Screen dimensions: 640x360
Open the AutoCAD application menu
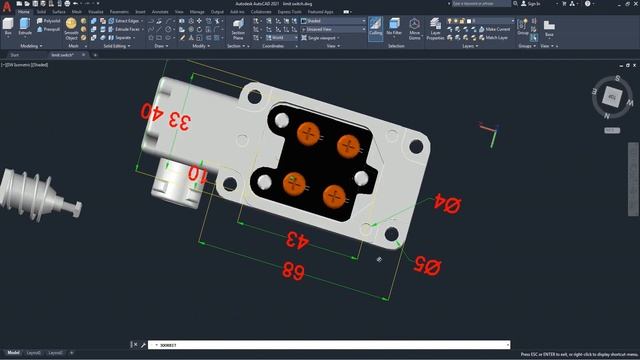tap(7, 7)
